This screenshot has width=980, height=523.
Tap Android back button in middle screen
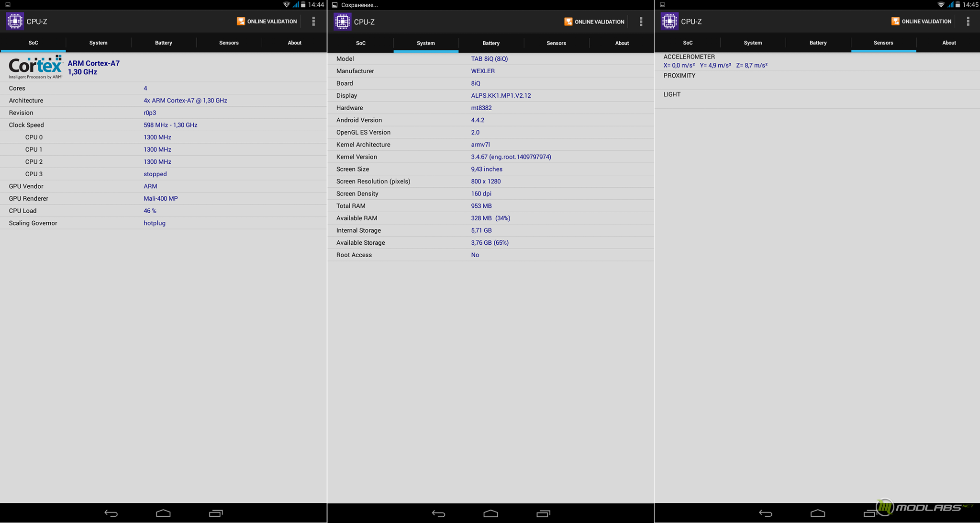coord(438,513)
